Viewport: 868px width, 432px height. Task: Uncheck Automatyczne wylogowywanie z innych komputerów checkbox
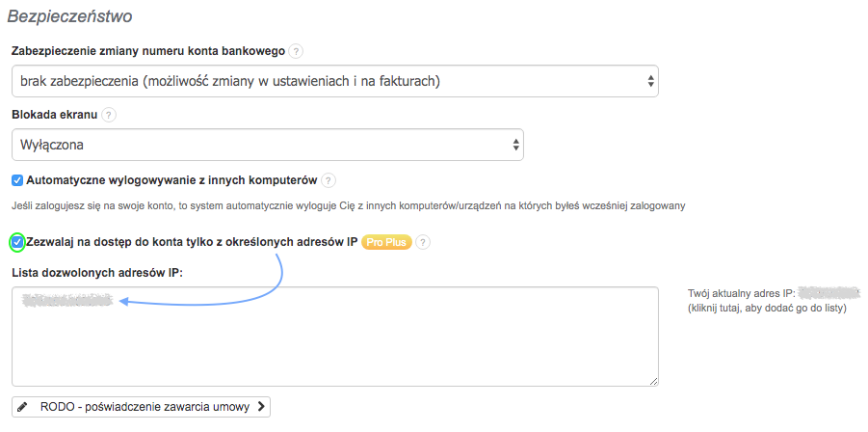pyautogui.click(x=17, y=180)
